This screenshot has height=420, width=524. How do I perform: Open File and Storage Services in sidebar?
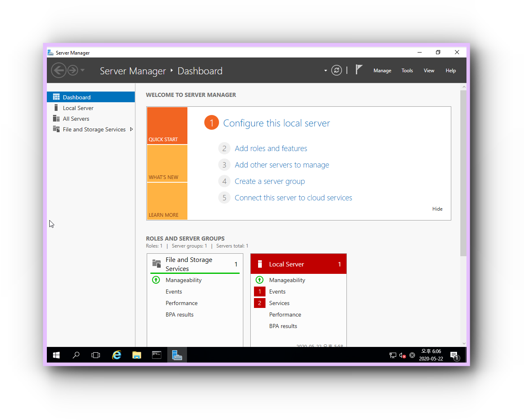pos(91,129)
